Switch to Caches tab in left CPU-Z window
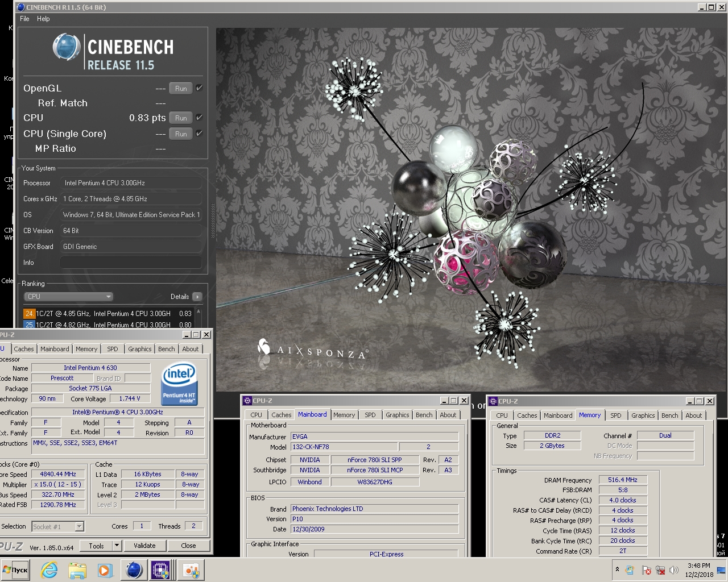The image size is (728, 582). pyautogui.click(x=24, y=349)
